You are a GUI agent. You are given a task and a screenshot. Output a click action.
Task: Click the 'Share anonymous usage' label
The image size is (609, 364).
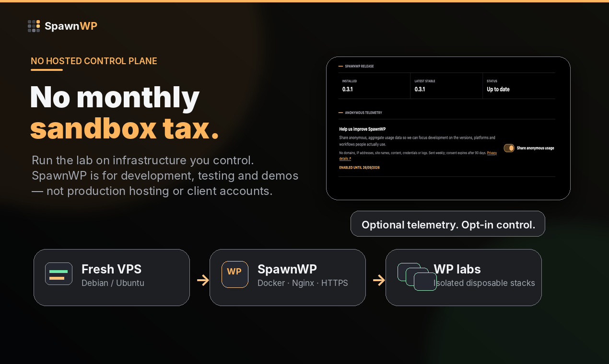click(535, 148)
